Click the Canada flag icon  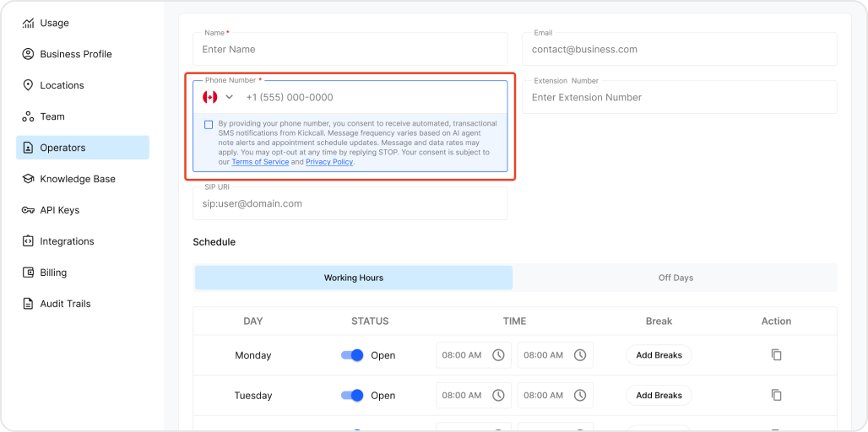coord(209,97)
